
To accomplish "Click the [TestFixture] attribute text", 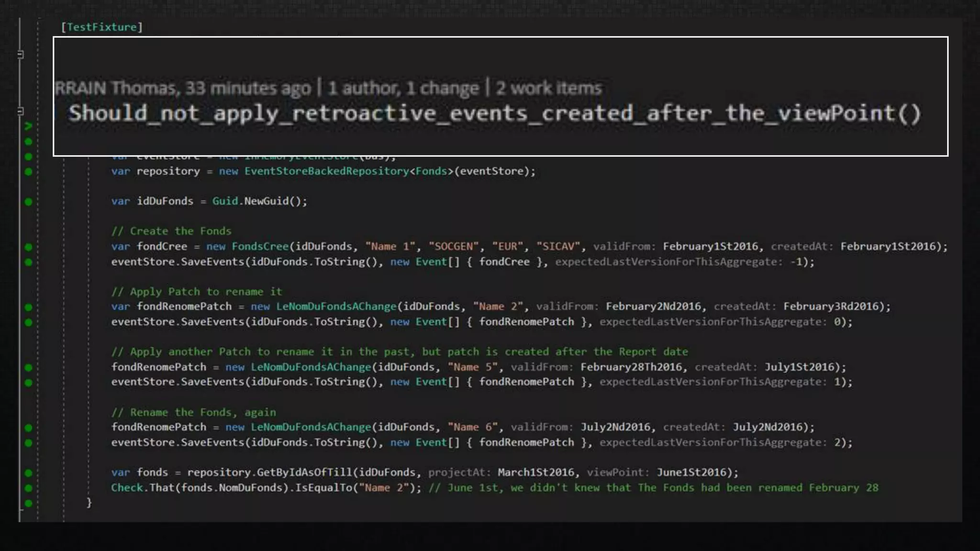I will tap(101, 27).
